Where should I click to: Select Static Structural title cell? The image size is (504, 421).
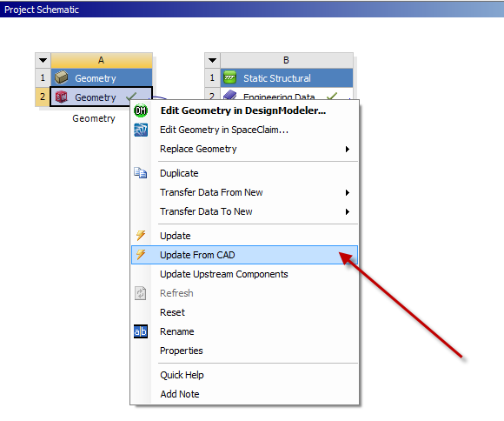287,77
